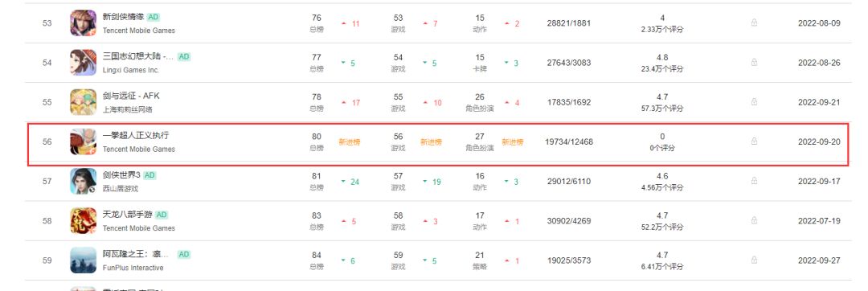868x291 pixels.
Task: Open the 阿瓦隆之王 app icon
Action: click(83, 260)
